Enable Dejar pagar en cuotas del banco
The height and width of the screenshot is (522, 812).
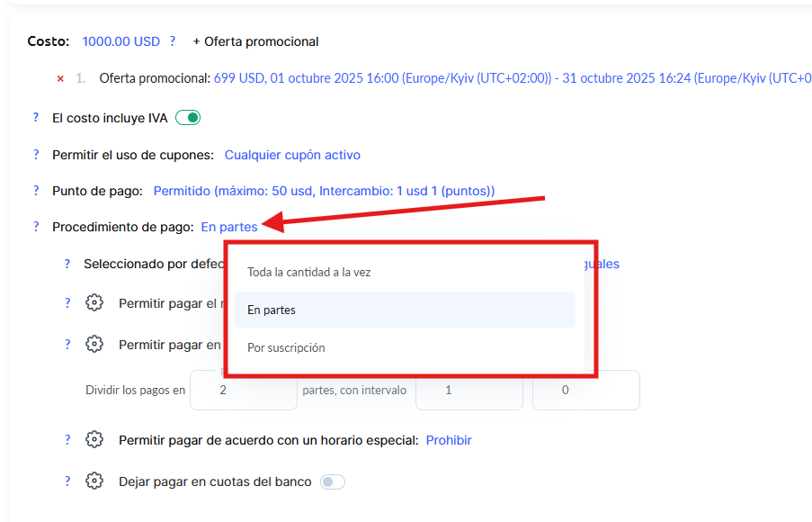pos(333,482)
